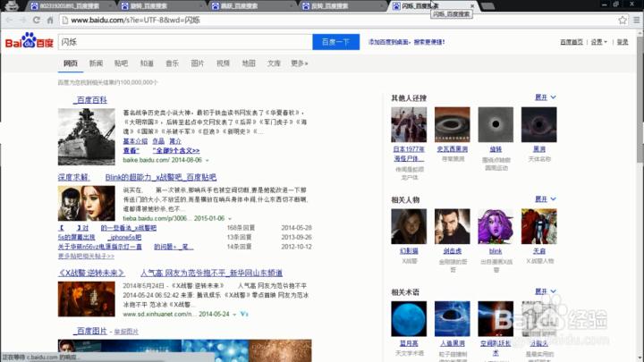Click the 蓝月亮 blue moon thumbnail

pyautogui.click(x=409, y=319)
